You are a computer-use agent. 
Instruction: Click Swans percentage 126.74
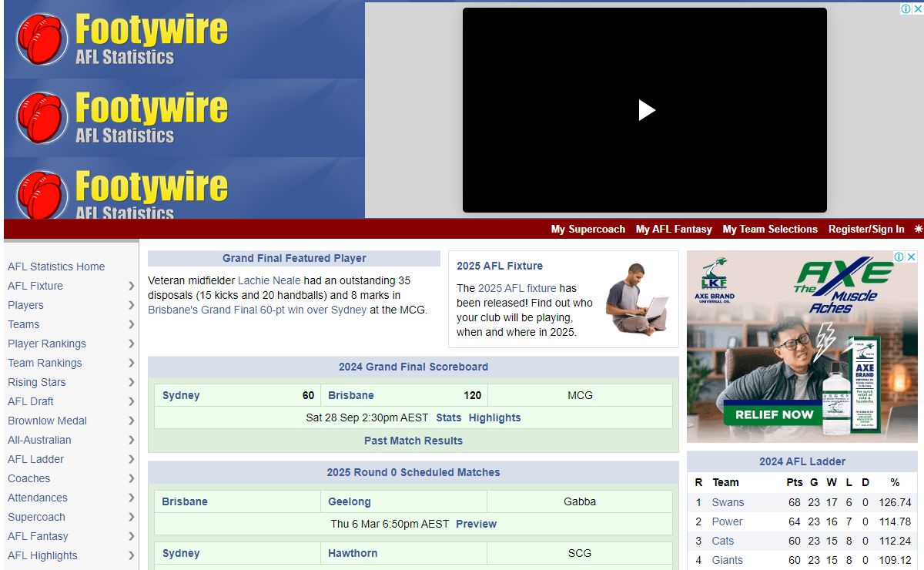pyautogui.click(x=895, y=502)
